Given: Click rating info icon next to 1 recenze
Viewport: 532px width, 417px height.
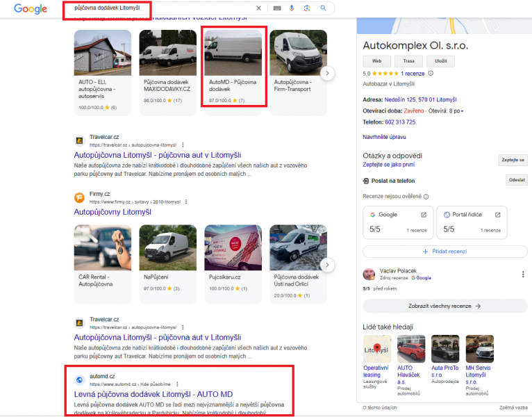Looking at the screenshot, I should tap(431, 74).
